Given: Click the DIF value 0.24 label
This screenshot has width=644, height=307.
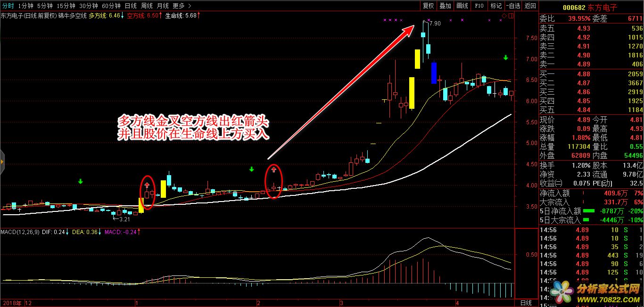Looking at the screenshot, I should [53, 232].
